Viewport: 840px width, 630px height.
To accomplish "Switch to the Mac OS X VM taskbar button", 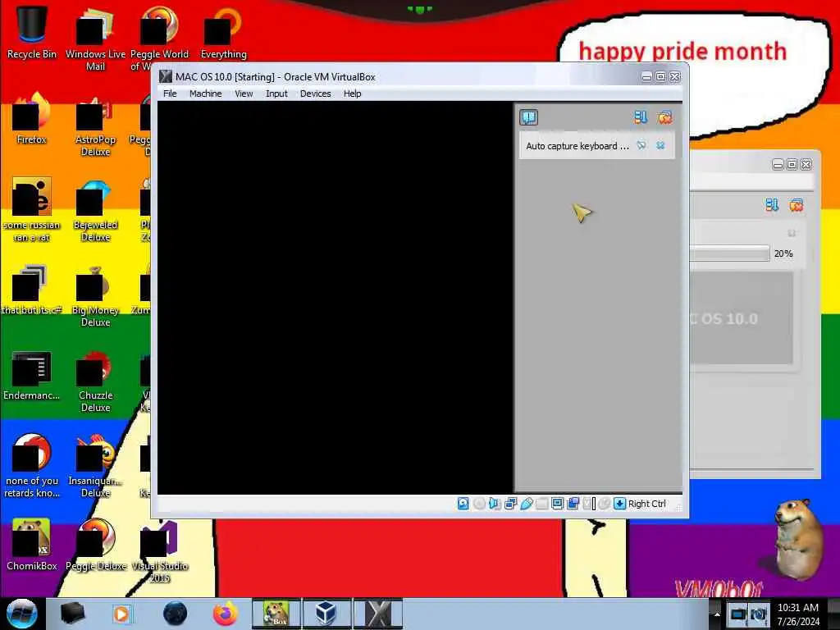I will click(377, 614).
